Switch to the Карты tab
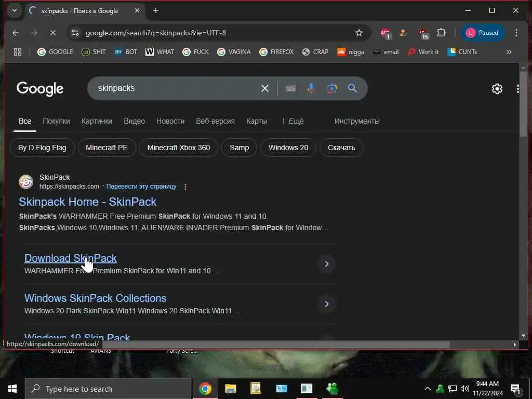Image resolution: width=532 pixels, height=399 pixels. pyautogui.click(x=257, y=121)
